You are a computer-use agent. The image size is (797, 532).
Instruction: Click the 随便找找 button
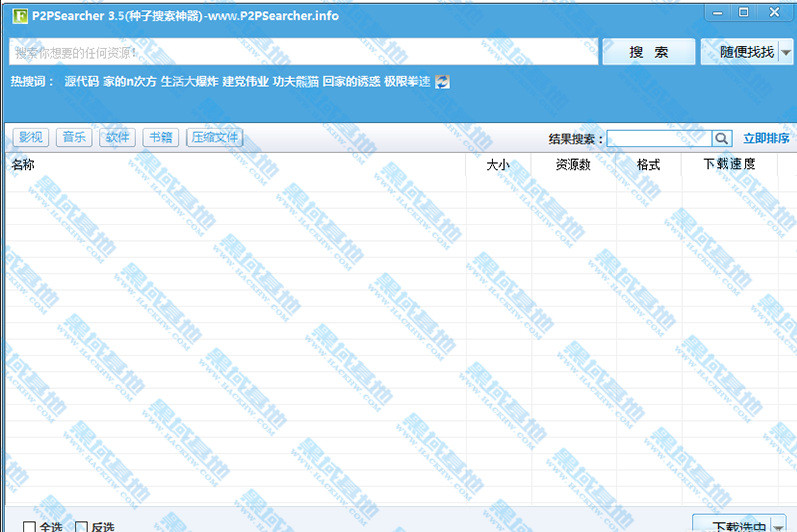point(740,52)
